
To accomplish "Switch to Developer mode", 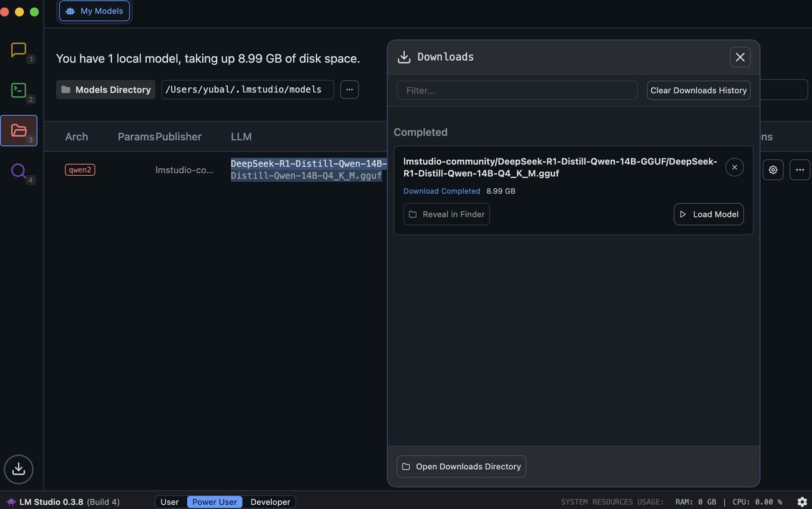I will 270,501.
